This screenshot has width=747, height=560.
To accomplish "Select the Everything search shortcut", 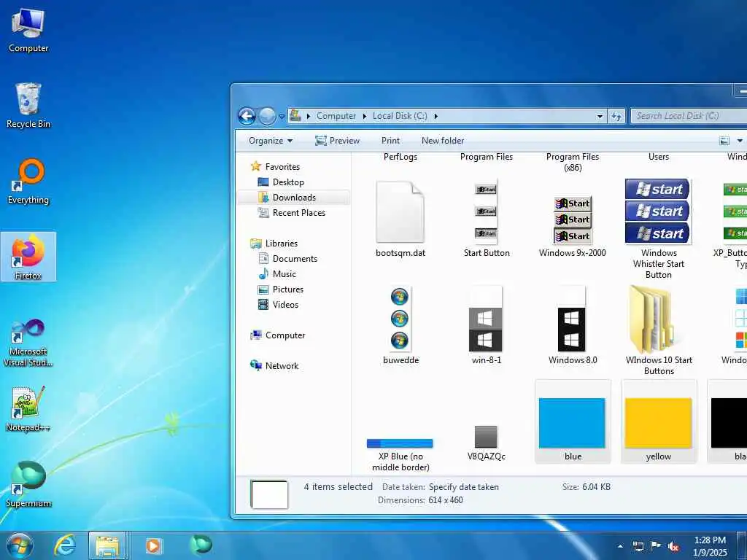I will coord(28,182).
